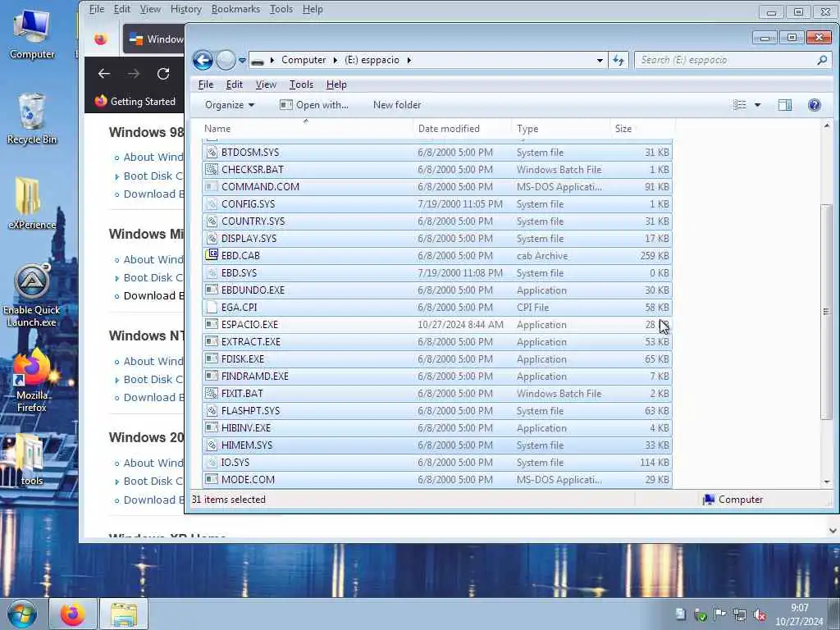Screen dimensions: 840x630
Task: Select the CHECKSR.BAT file icon
Action: (x=212, y=170)
